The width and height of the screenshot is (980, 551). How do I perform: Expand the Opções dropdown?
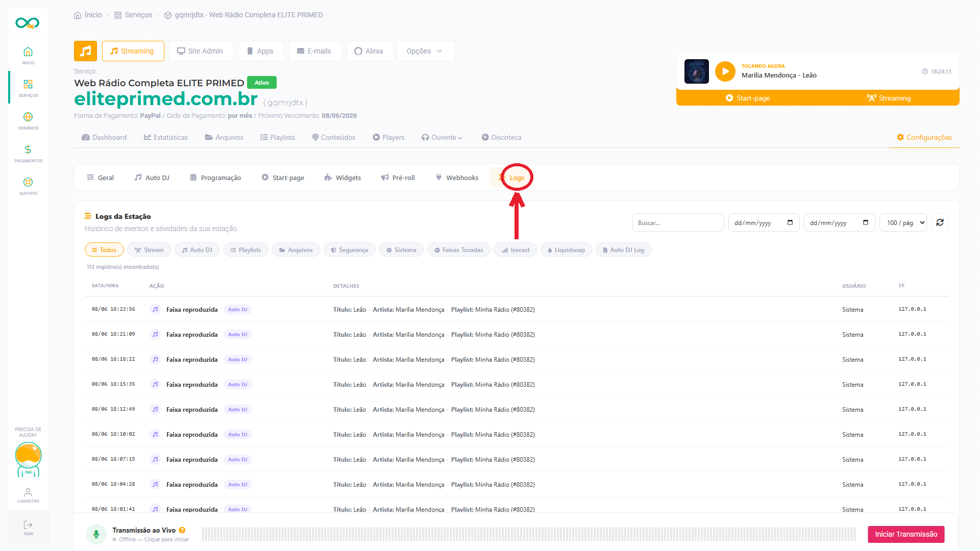point(425,51)
